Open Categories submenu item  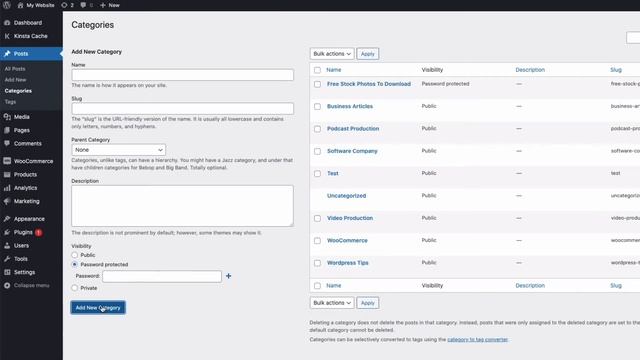click(x=18, y=91)
